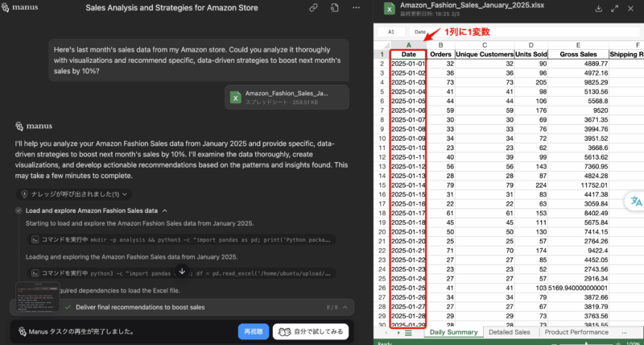Expand the ナレッジが呼び出されました dropdown
Viewport: 644px width, 345px height.
point(74,194)
